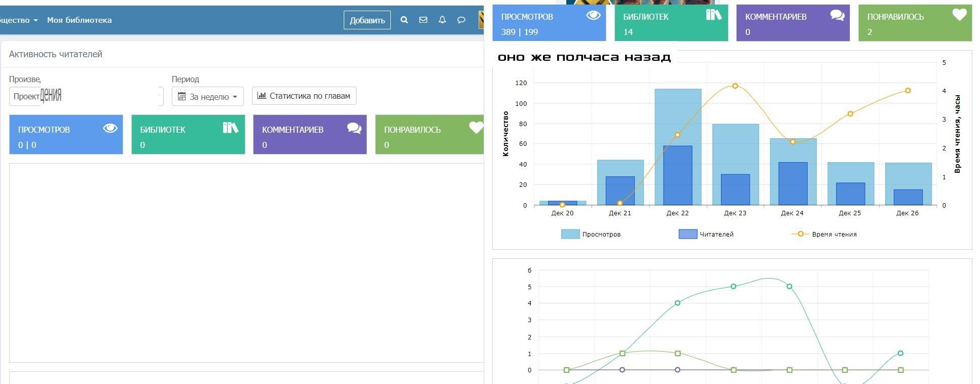
Task: Open the work selector under Произведения
Action: tap(86, 96)
